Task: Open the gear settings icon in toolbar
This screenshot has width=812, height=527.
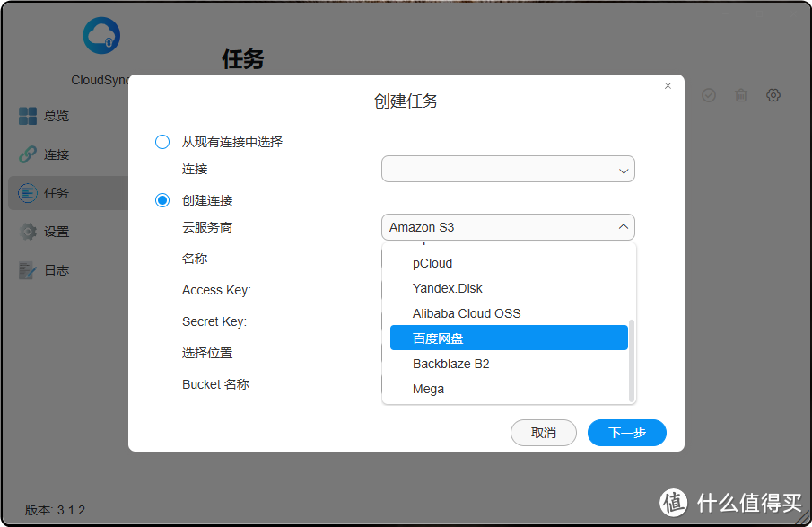Action: (x=773, y=95)
